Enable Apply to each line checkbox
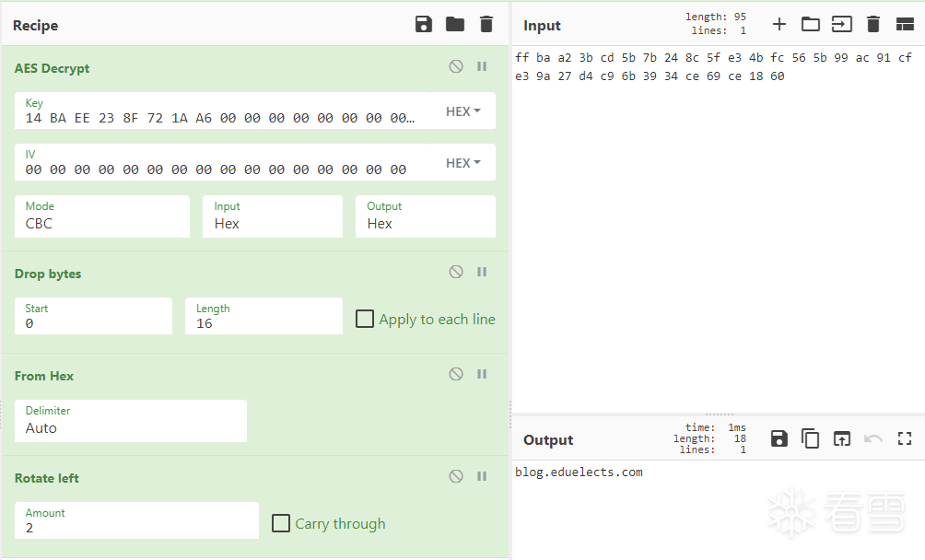 tap(365, 319)
